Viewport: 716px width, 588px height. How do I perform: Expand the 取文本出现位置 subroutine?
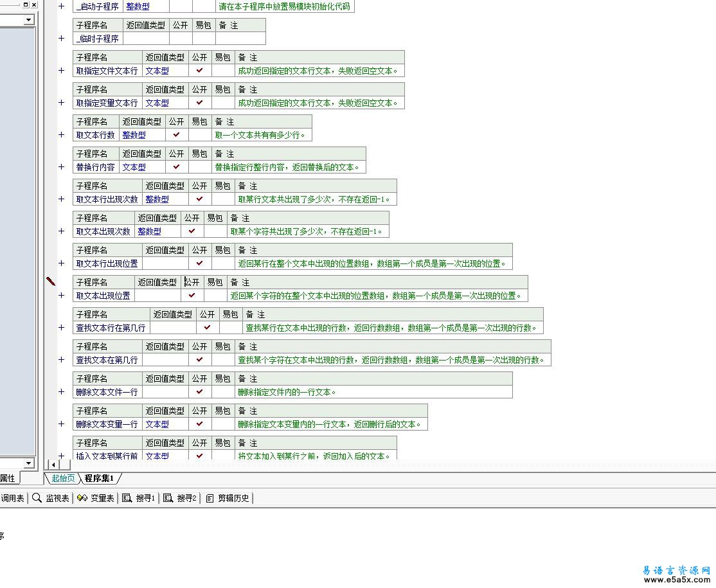point(61,296)
